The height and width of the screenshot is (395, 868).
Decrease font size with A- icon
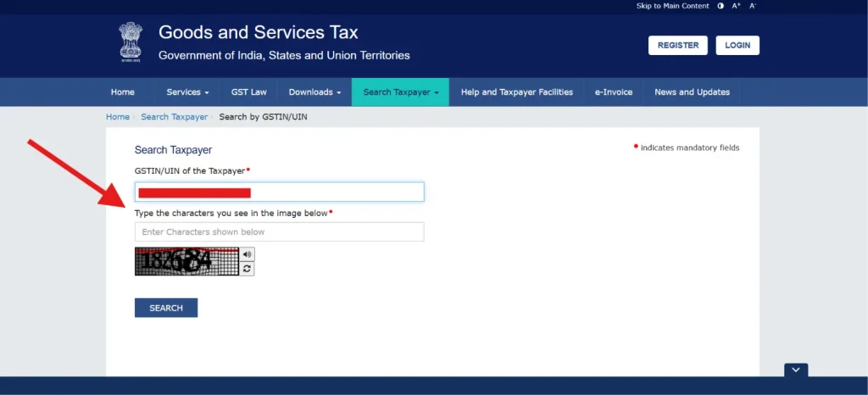(x=753, y=6)
